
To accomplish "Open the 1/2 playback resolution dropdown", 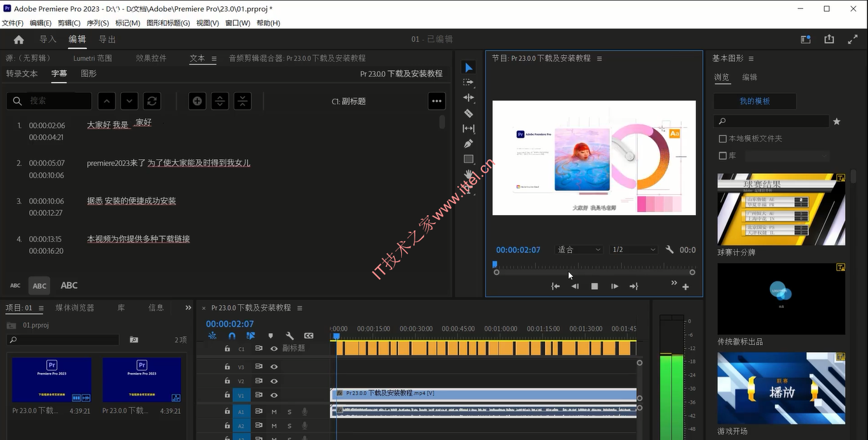I will coord(633,250).
